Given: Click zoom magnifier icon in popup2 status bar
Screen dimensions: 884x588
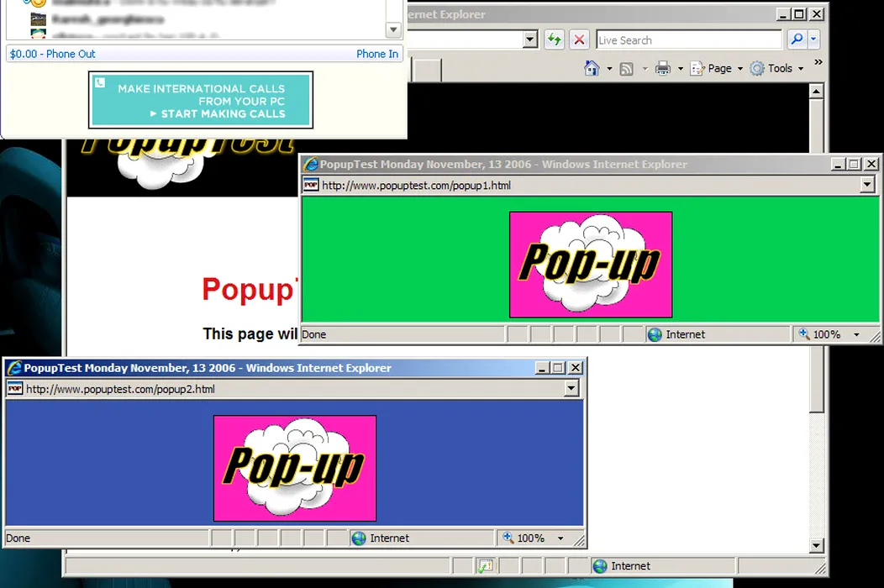Looking at the screenshot, I should click(x=508, y=538).
